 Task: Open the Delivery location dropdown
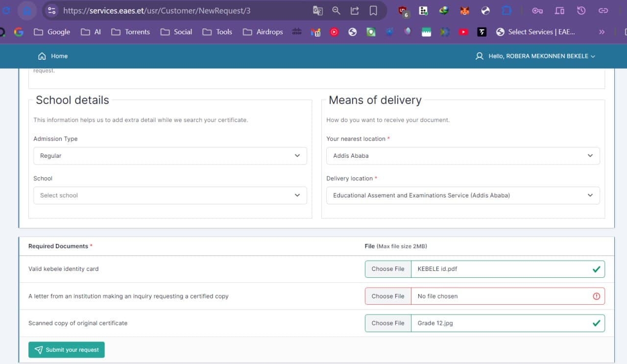pos(463,195)
